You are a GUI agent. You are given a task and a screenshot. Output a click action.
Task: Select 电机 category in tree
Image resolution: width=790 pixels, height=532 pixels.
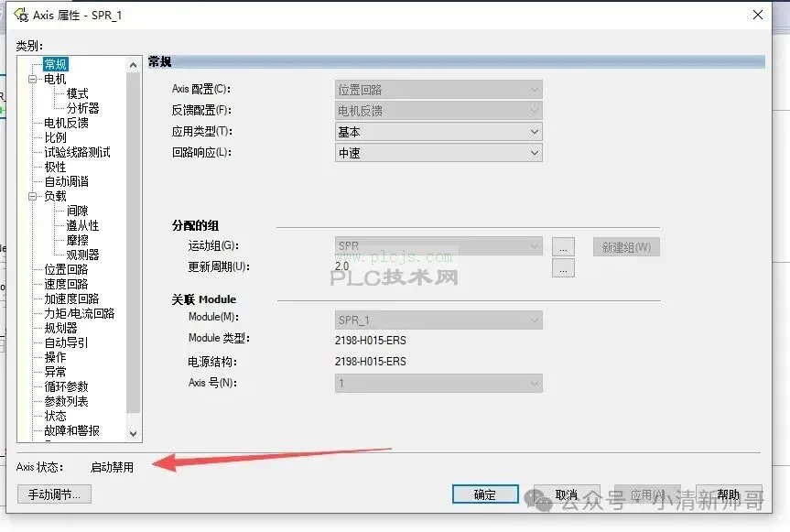coord(55,79)
